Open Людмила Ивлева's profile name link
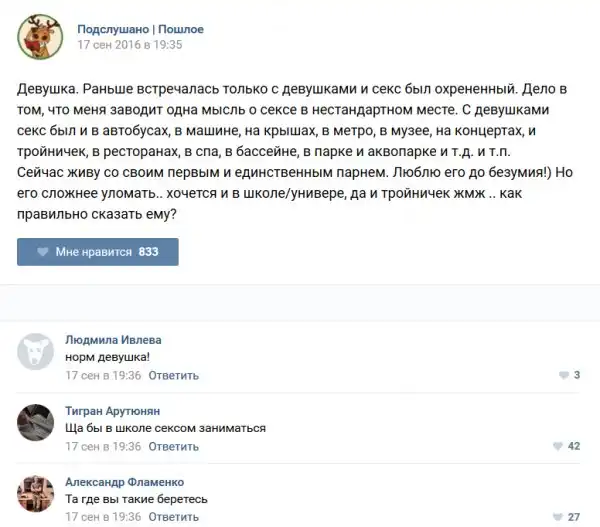The image size is (600, 527). pos(113,340)
